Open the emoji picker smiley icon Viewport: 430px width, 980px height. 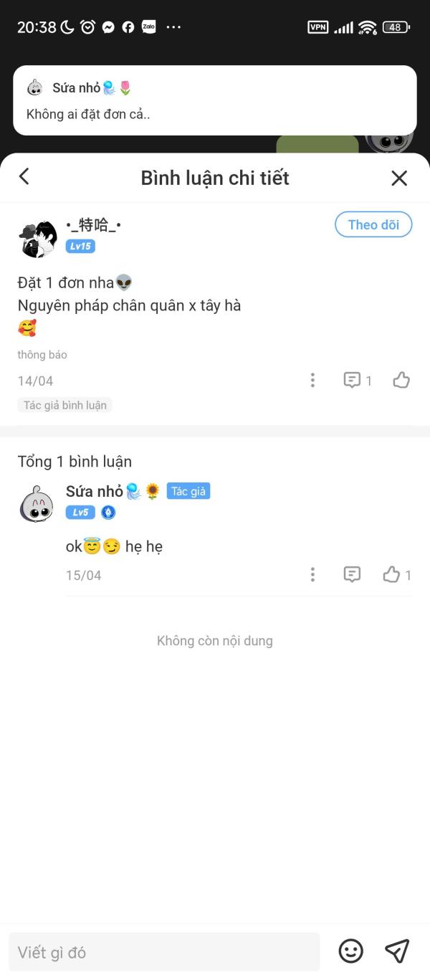(x=351, y=951)
